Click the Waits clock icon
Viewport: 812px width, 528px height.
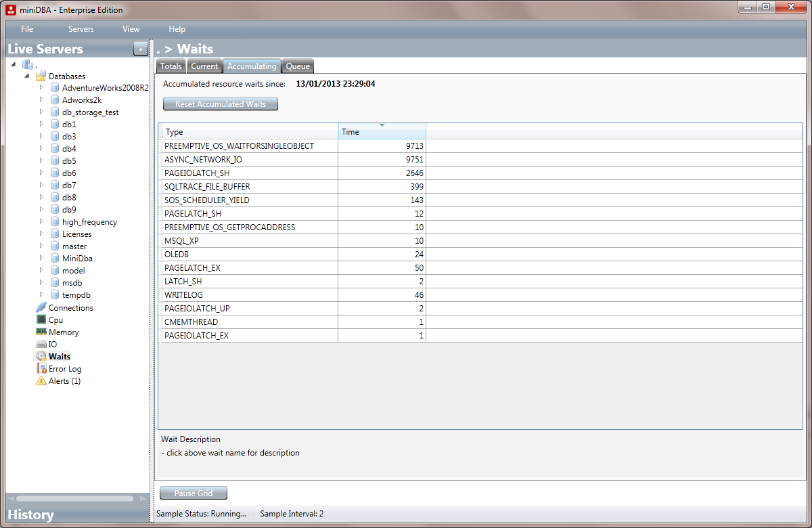coord(41,357)
